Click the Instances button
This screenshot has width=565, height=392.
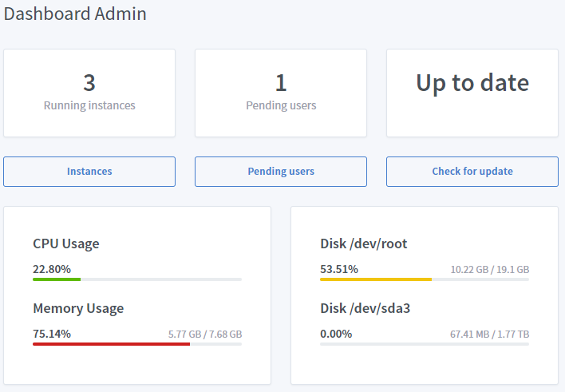coord(89,172)
